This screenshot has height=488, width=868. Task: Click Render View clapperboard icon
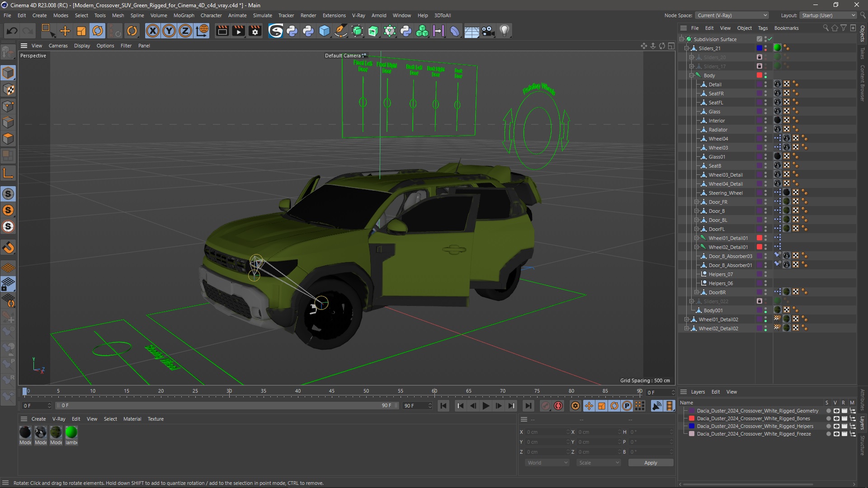(x=222, y=31)
